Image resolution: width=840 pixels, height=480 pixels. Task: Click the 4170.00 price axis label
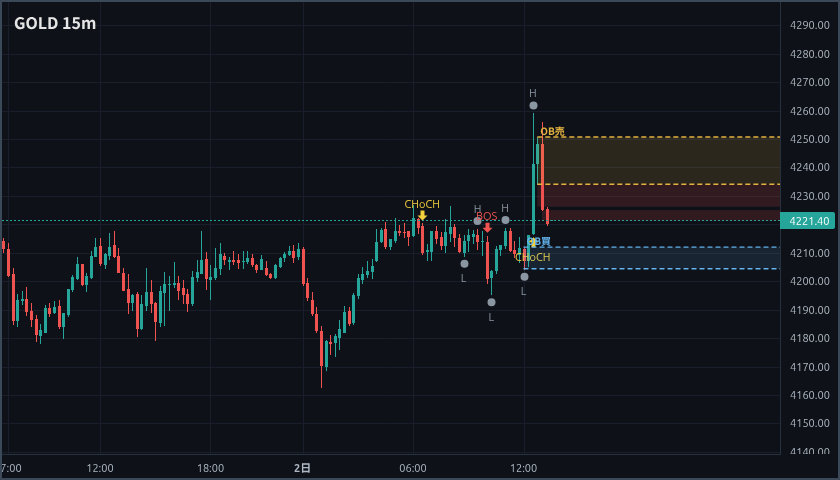809,367
